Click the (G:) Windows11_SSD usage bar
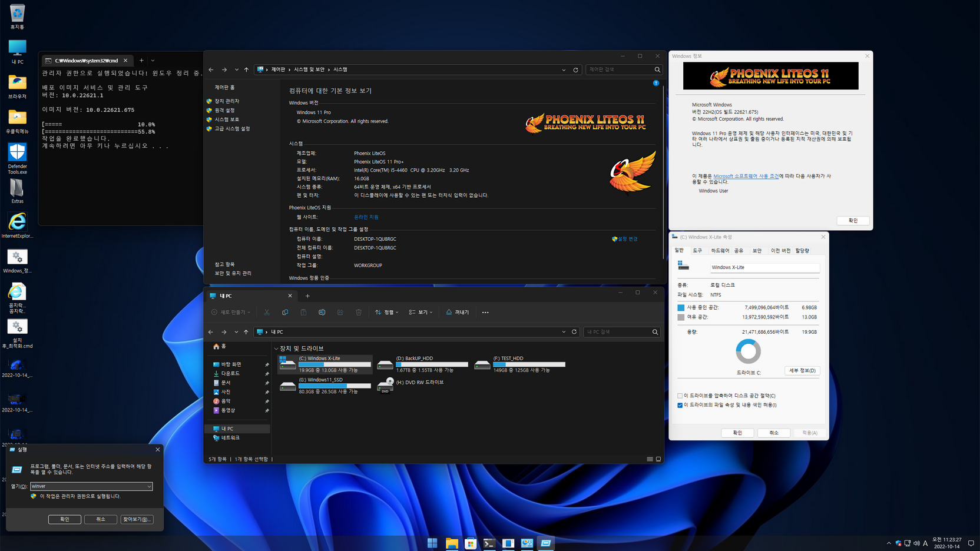980x551 pixels. 335,386
